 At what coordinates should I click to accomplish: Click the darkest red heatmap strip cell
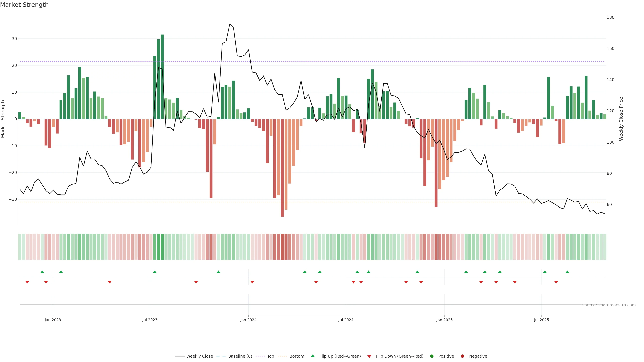coord(282,247)
